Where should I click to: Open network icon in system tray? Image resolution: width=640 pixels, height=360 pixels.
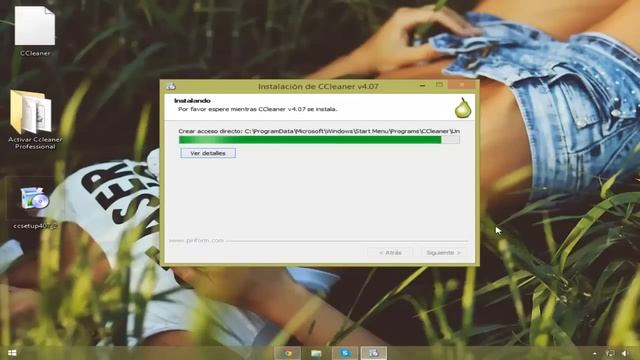pyautogui.click(x=610, y=353)
